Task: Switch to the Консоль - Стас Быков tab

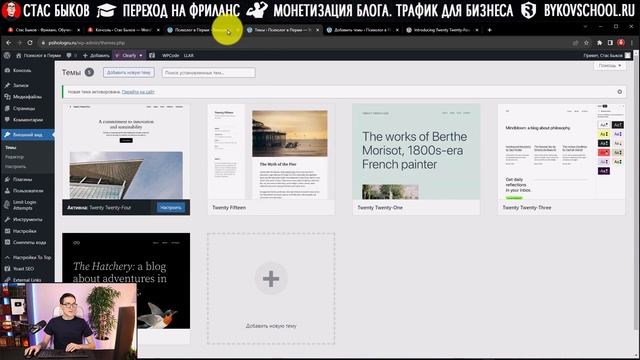Action: (124, 30)
